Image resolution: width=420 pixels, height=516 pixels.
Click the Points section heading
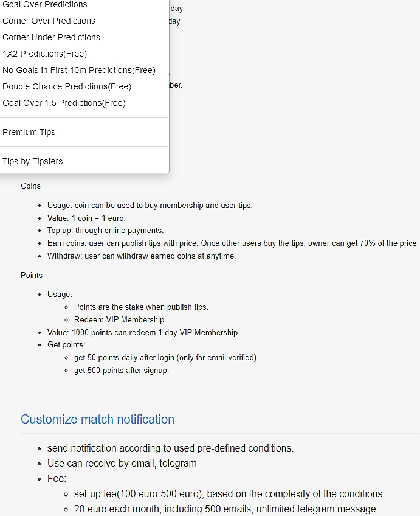coord(32,275)
